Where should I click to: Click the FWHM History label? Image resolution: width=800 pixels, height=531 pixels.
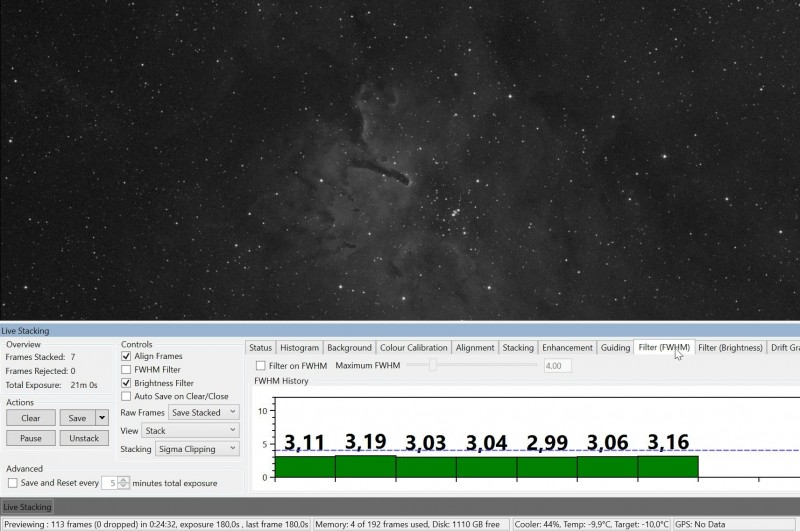[x=281, y=381]
